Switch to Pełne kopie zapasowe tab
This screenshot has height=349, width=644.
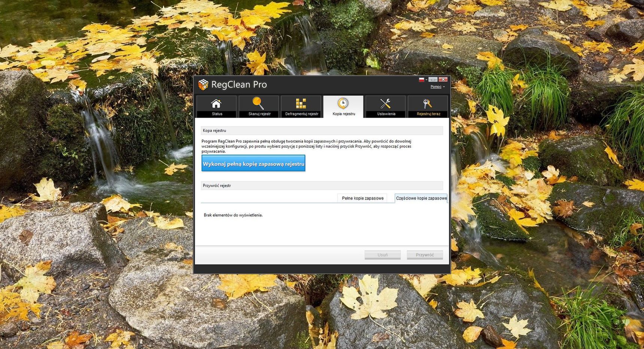point(362,198)
